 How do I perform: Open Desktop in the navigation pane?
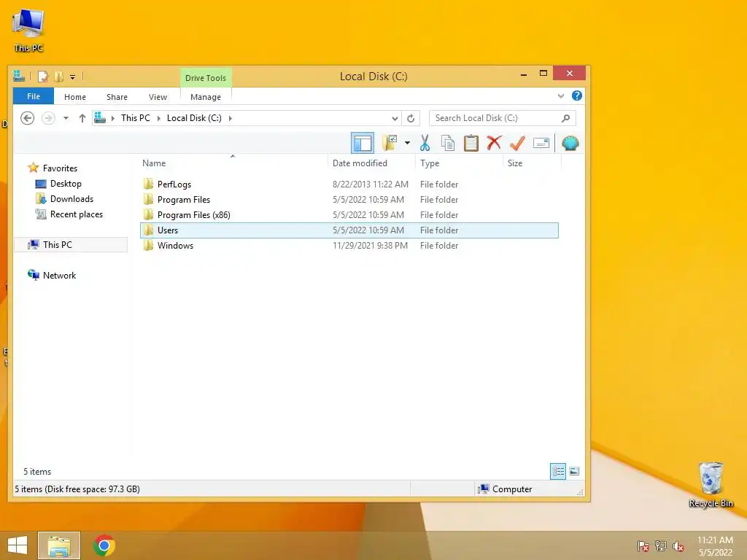(x=66, y=183)
